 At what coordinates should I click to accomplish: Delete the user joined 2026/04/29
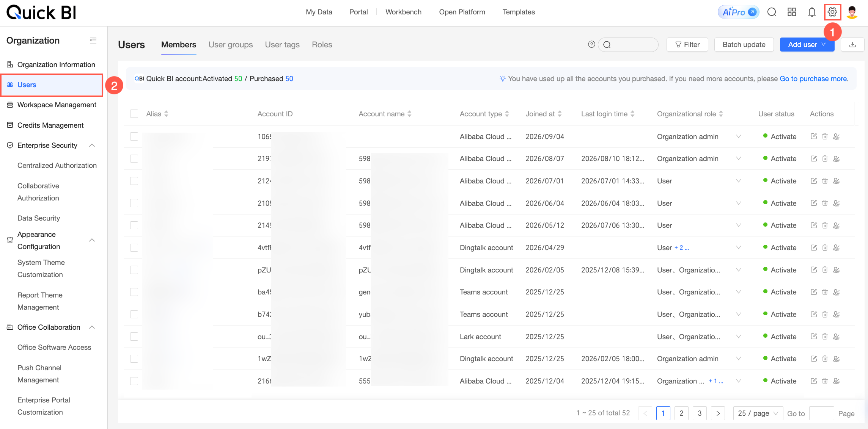pyautogui.click(x=825, y=248)
